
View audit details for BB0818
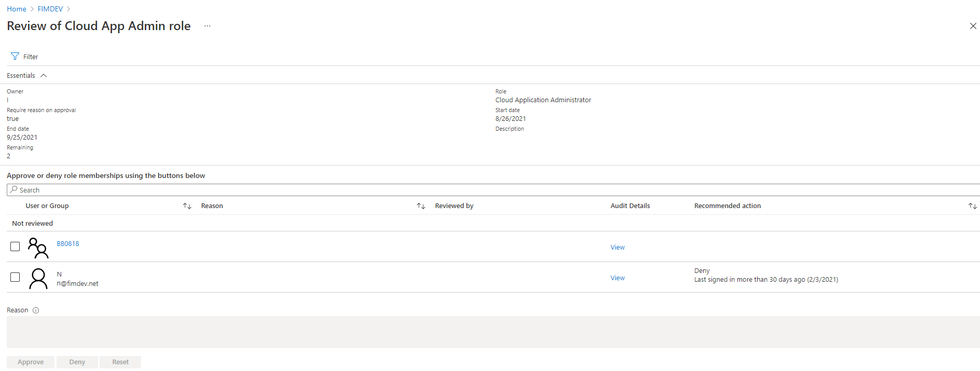[x=617, y=248]
